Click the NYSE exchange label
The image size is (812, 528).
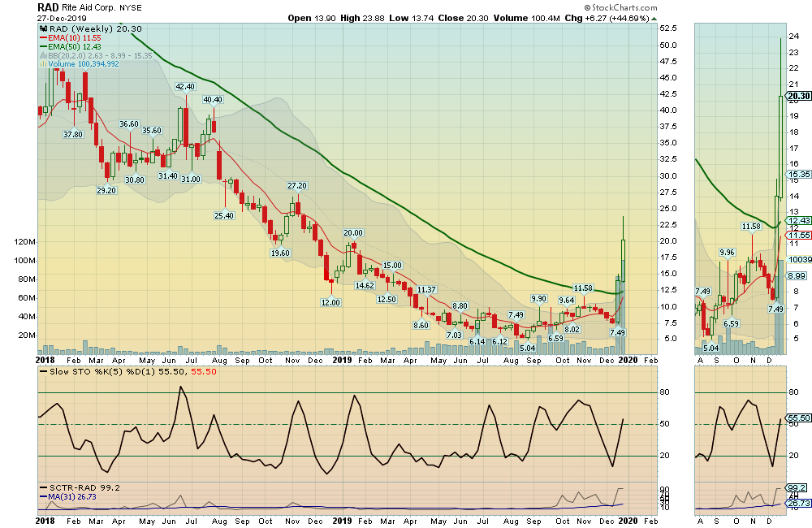coord(131,8)
